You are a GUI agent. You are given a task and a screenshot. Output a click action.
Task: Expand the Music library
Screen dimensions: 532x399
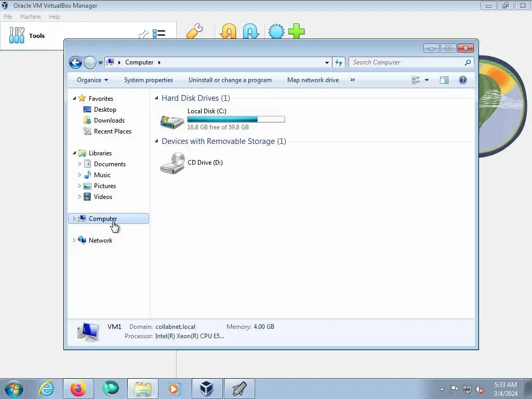(79, 175)
